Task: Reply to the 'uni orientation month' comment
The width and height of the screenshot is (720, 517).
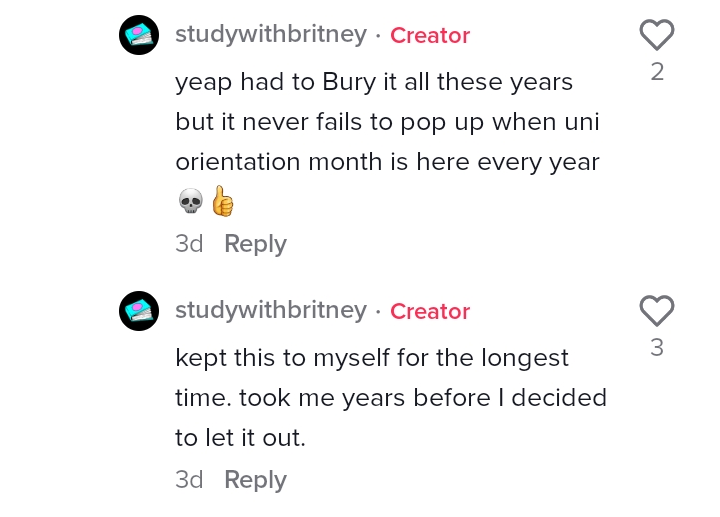Action: tap(255, 244)
